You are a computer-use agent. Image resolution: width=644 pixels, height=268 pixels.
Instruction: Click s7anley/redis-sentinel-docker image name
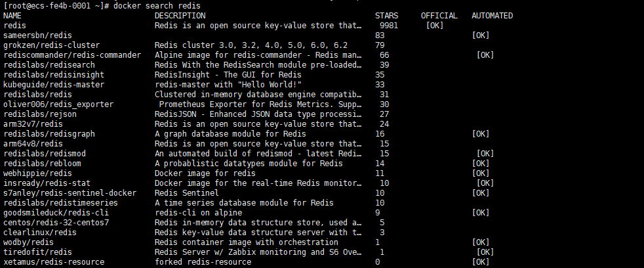(70, 193)
